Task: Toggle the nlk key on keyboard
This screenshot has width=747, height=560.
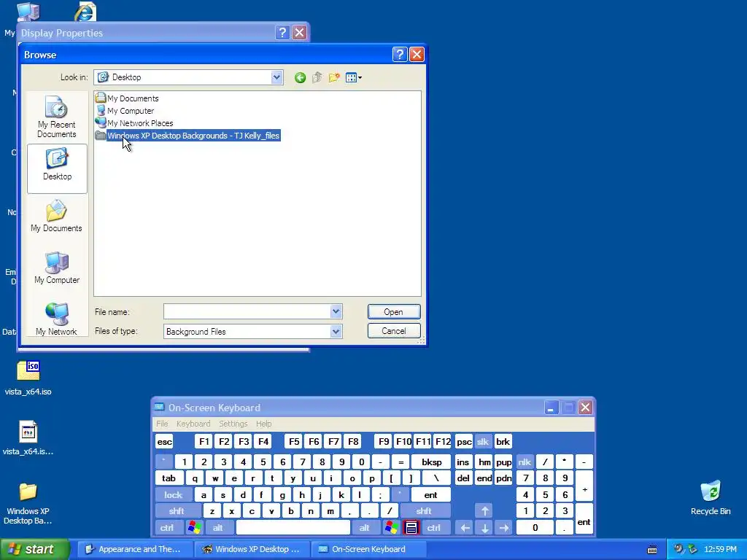Action: [525, 462]
